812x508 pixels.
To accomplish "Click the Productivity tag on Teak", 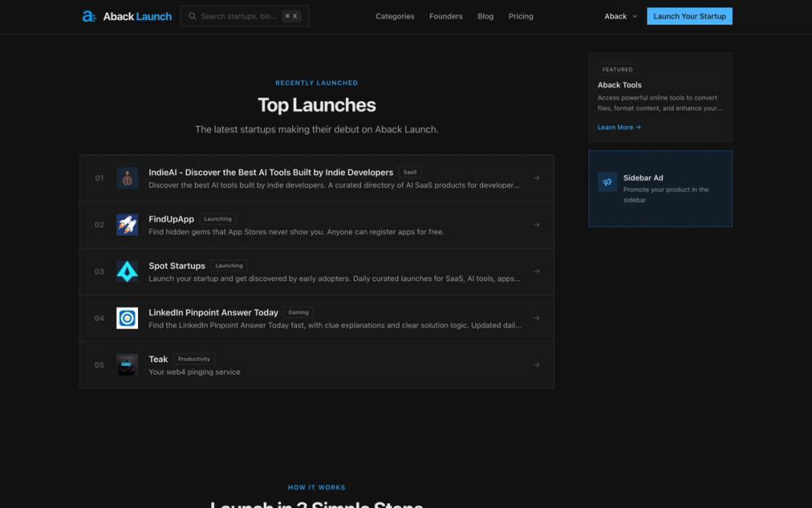I will [194, 359].
